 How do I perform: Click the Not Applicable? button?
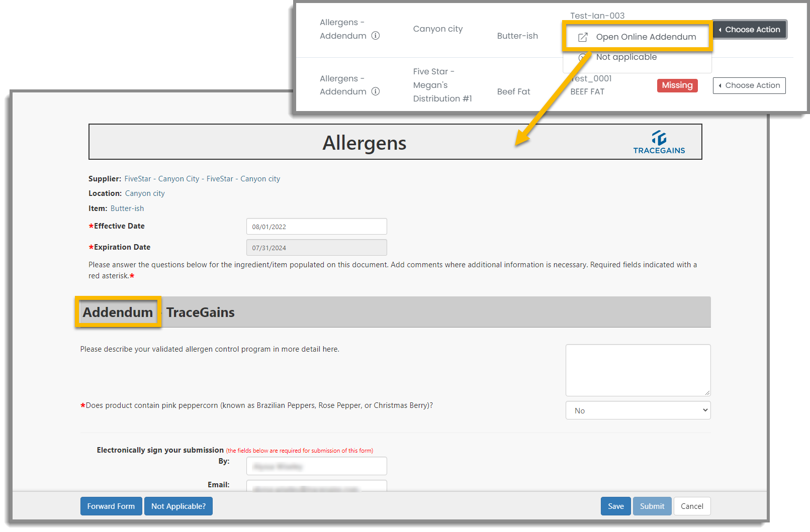tap(178, 506)
